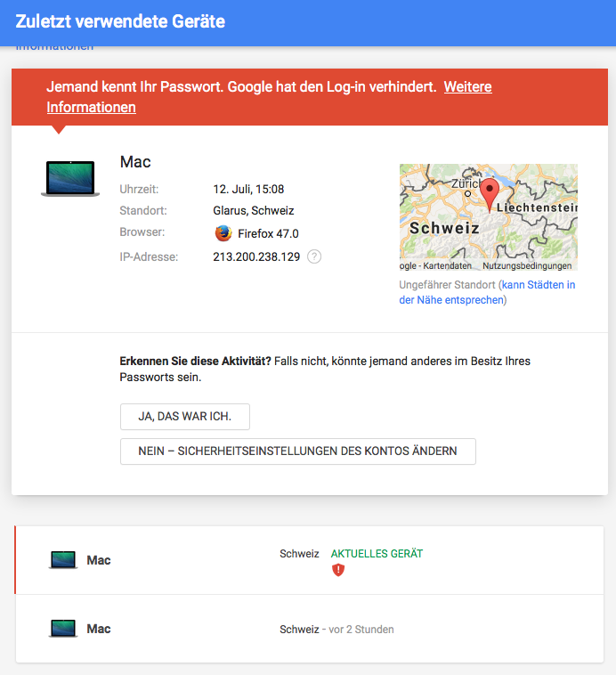Screen dimensions: 616x675
Task: Confirm with 'JA, DAS WAR ICH.' button
Action: tap(185, 417)
